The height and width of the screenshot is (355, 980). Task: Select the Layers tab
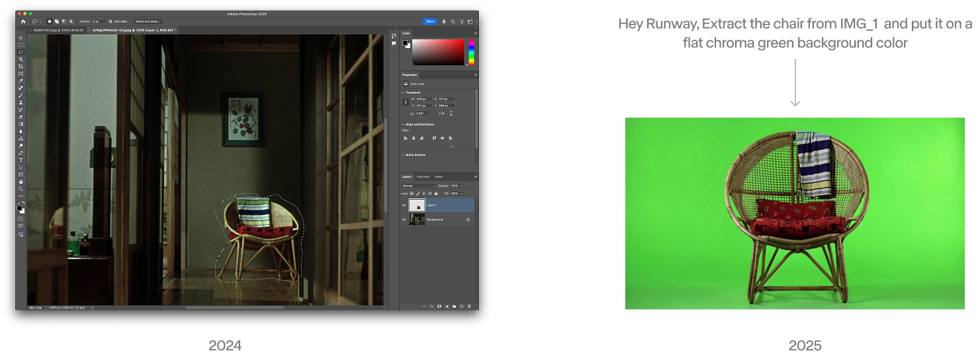tap(407, 177)
